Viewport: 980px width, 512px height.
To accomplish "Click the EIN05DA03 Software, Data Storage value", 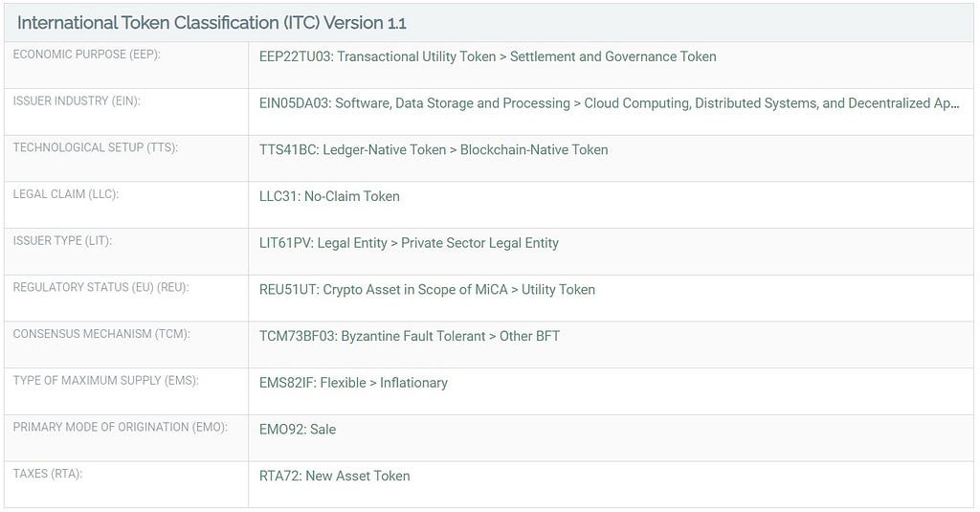I will [x=609, y=103].
